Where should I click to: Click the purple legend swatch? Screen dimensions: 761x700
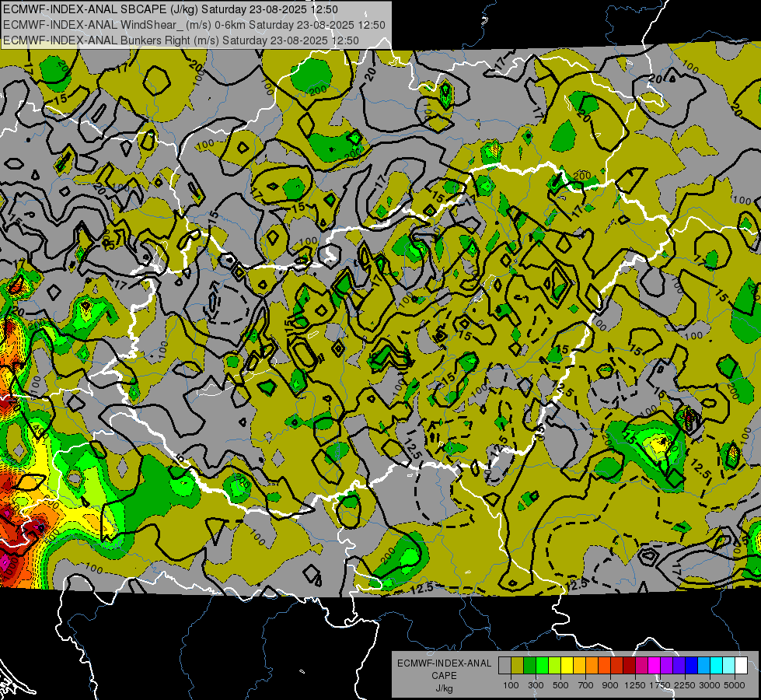666,666
